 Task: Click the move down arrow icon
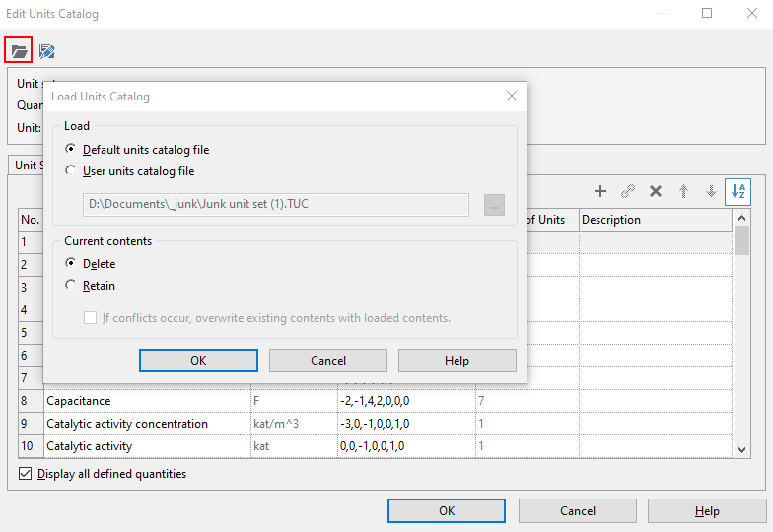click(711, 191)
